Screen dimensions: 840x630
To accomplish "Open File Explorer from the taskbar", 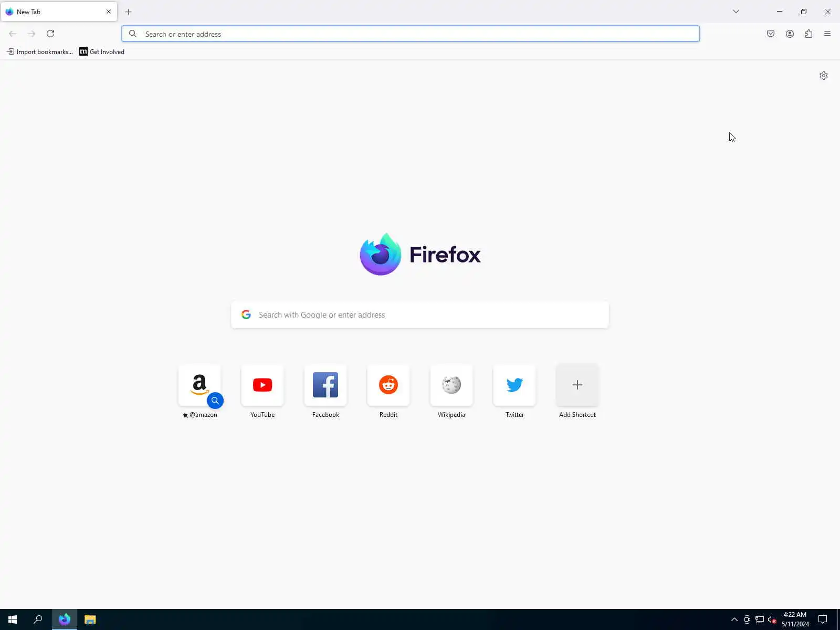I will pos(90,619).
